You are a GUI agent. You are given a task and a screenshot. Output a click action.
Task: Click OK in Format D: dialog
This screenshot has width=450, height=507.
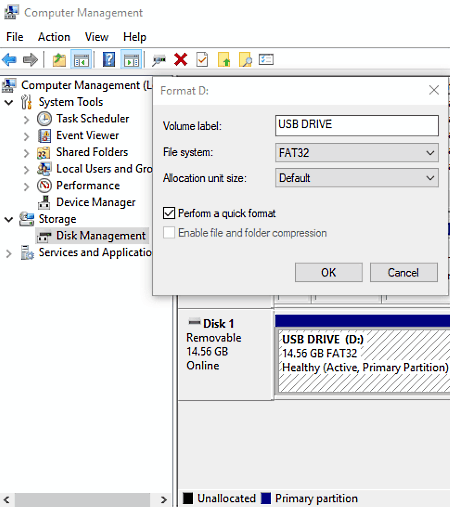329,272
